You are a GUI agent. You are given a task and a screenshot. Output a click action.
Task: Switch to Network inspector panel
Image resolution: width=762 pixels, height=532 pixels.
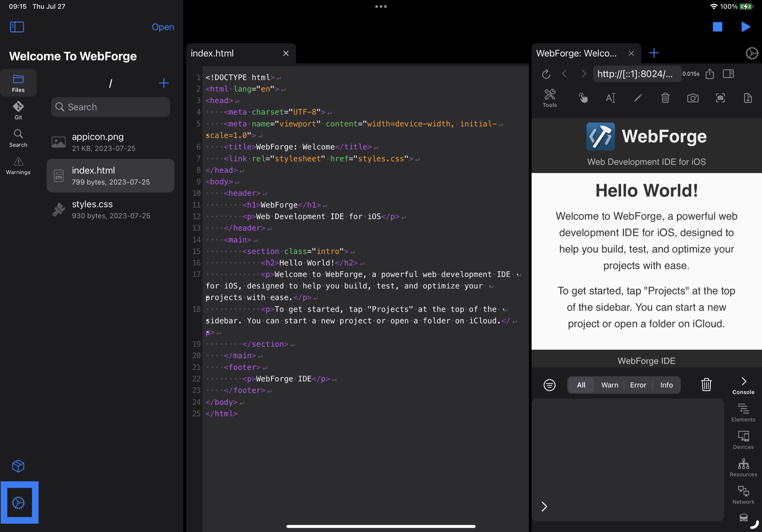743,495
